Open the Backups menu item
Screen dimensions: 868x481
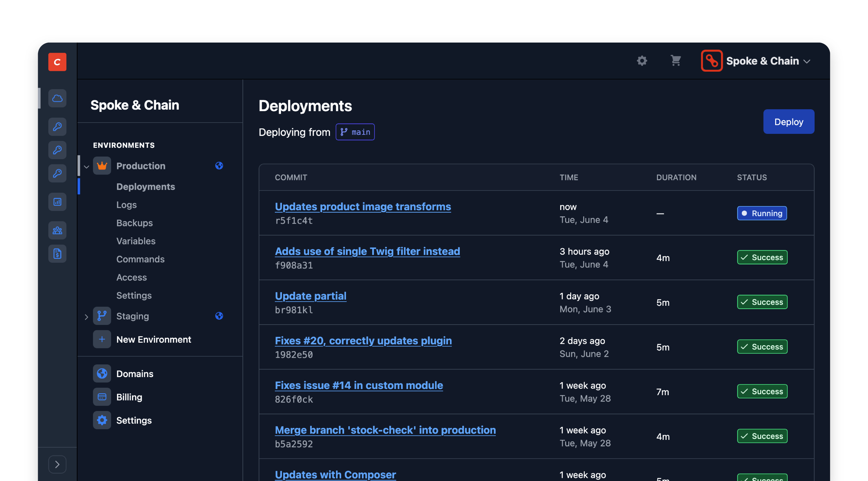pos(134,223)
